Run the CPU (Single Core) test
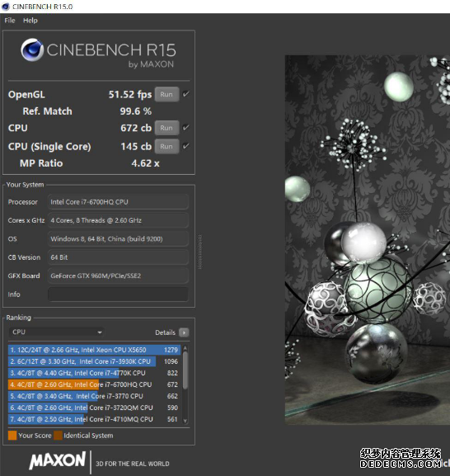450x476 pixels. (166, 146)
